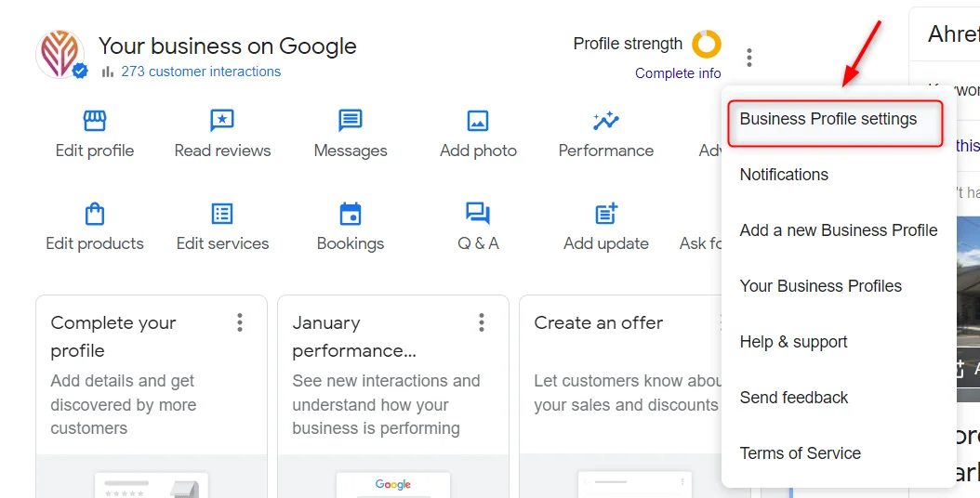The image size is (980, 498).
Task: Click the Messages label
Action: (x=350, y=151)
